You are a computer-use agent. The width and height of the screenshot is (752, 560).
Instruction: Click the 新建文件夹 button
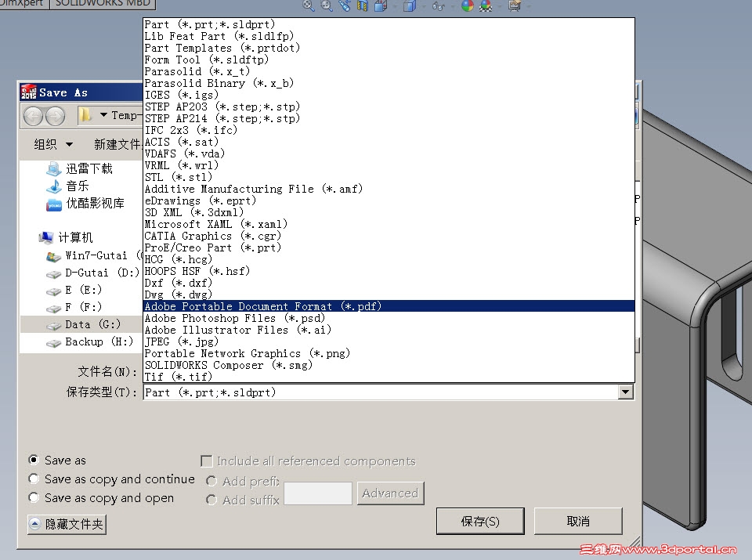[x=117, y=144]
